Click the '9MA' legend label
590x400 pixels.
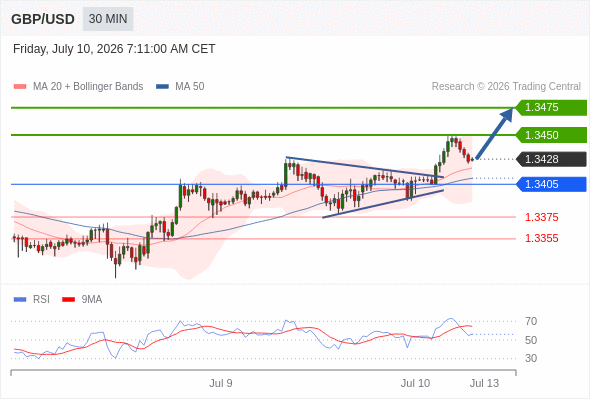coord(92,300)
